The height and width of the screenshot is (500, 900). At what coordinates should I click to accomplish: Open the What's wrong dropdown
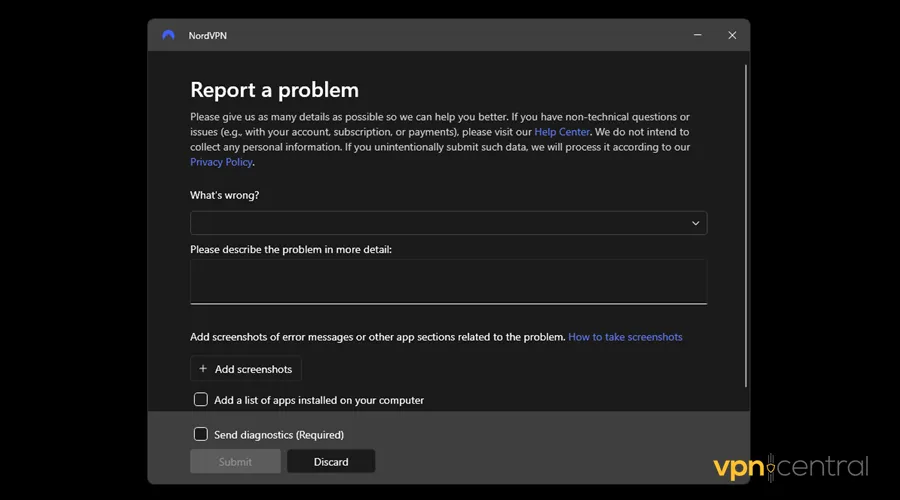[x=448, y=223]
